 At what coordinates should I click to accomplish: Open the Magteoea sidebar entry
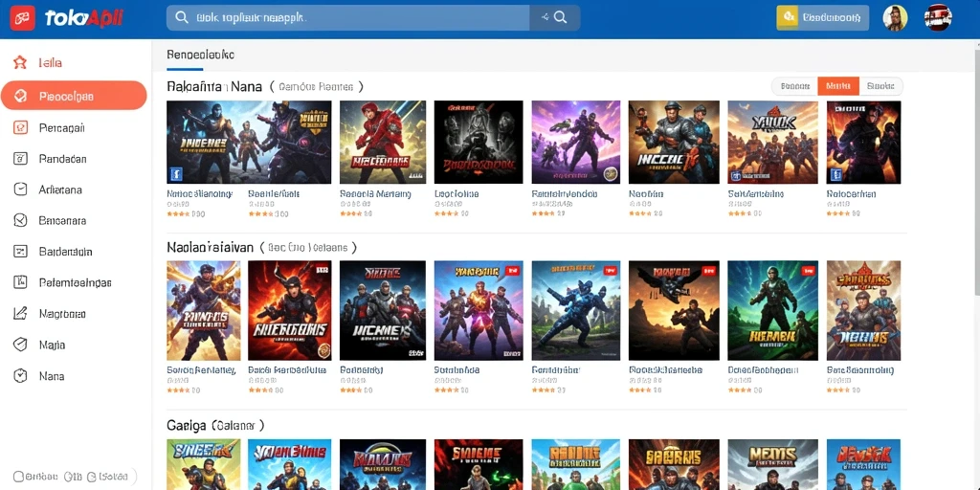(74, 313)
